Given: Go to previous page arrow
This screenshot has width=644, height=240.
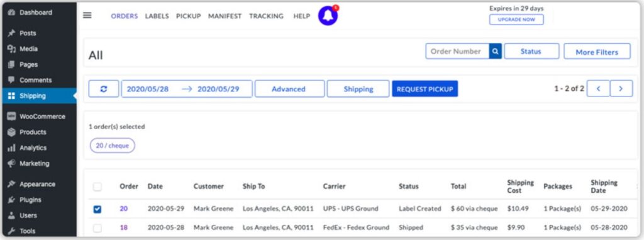Looking at the screenshot, I should coord(598,89).
